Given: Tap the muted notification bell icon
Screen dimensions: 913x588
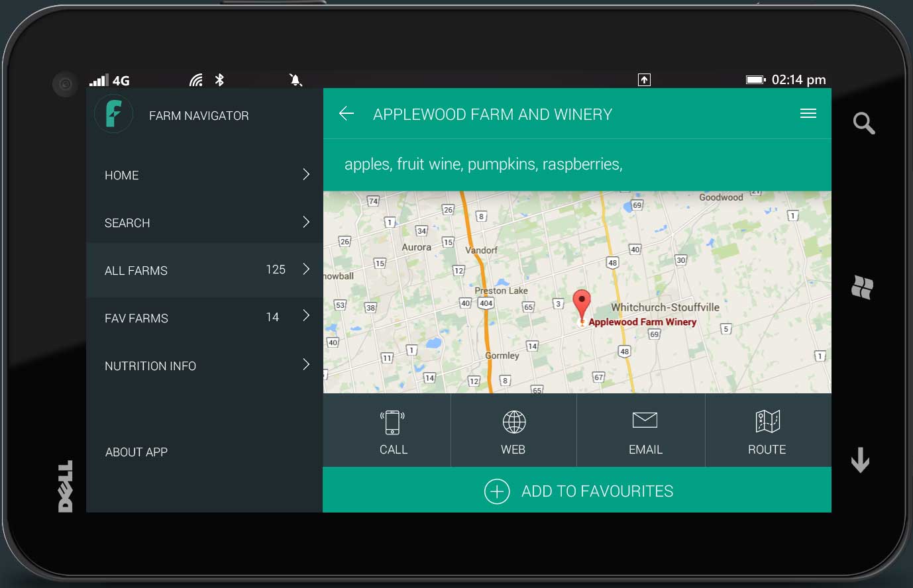Looking at the screenshot, I should [x=295, y=80].
